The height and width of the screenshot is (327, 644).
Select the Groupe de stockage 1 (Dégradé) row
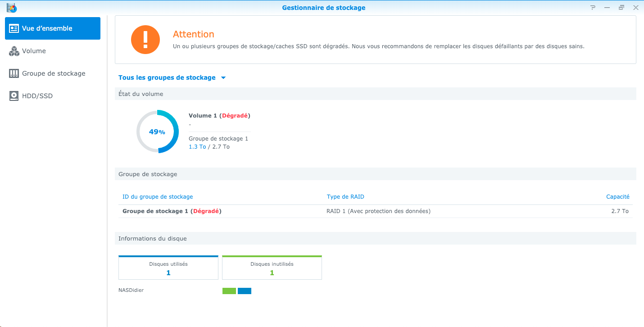click(x=376, y=211)
